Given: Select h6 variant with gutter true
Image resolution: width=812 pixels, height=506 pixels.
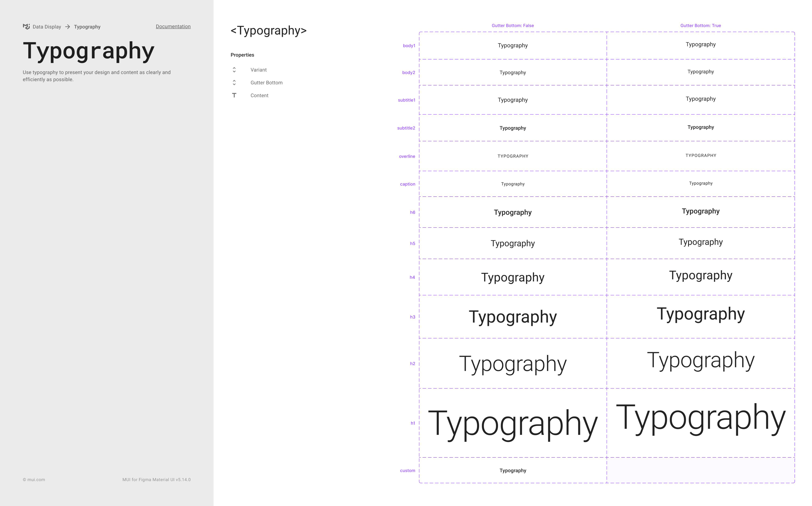Looking at the screenshot, I should [701, 211].
